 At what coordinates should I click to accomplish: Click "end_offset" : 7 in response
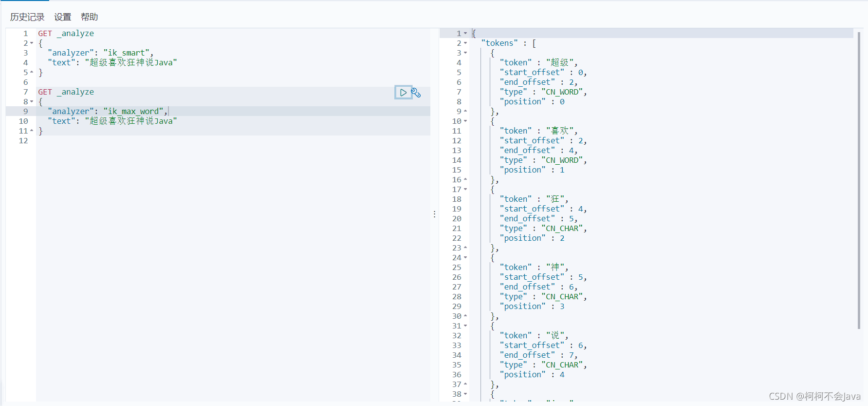point(539,355)
